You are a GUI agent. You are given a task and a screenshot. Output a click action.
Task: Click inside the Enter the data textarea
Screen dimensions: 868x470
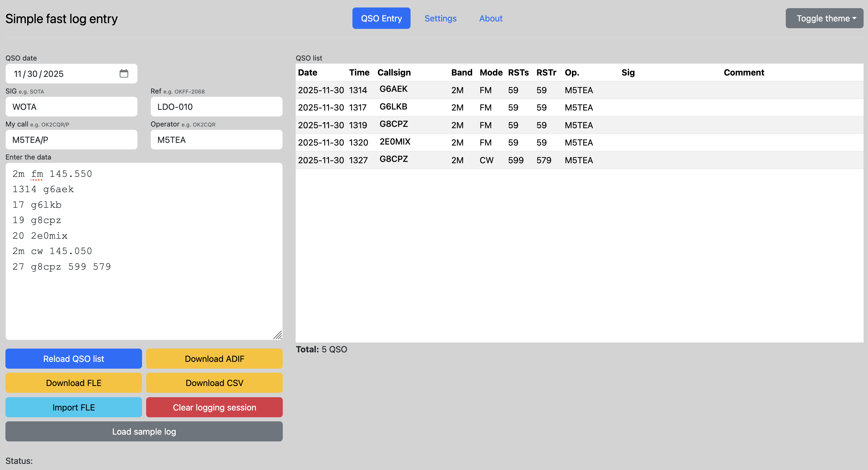coord(144,299)
